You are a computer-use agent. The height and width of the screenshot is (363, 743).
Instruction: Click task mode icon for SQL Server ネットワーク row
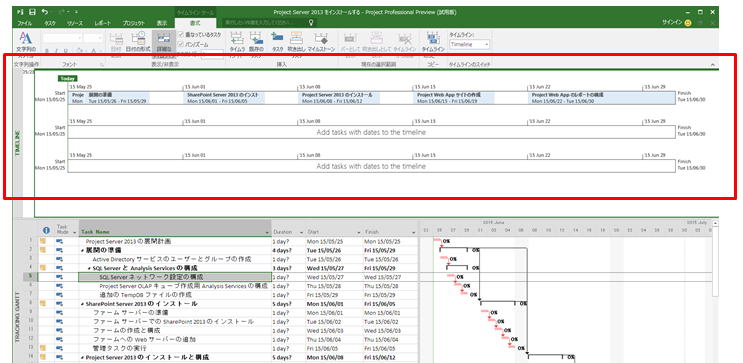point(60,277)
